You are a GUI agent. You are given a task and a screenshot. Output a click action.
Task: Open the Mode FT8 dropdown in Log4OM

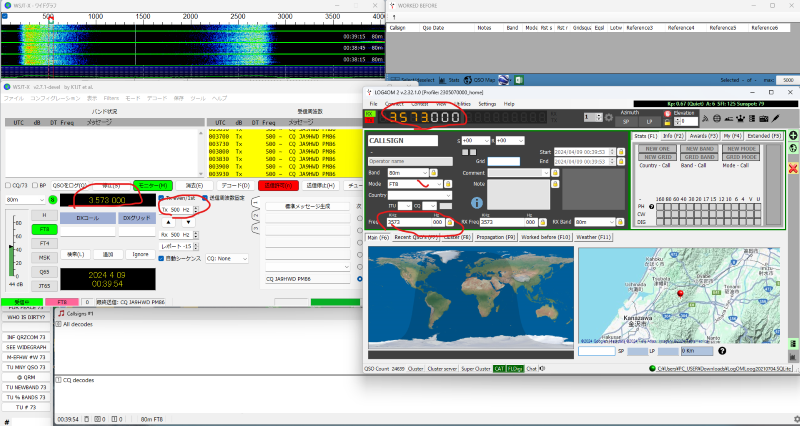point(415,184)
